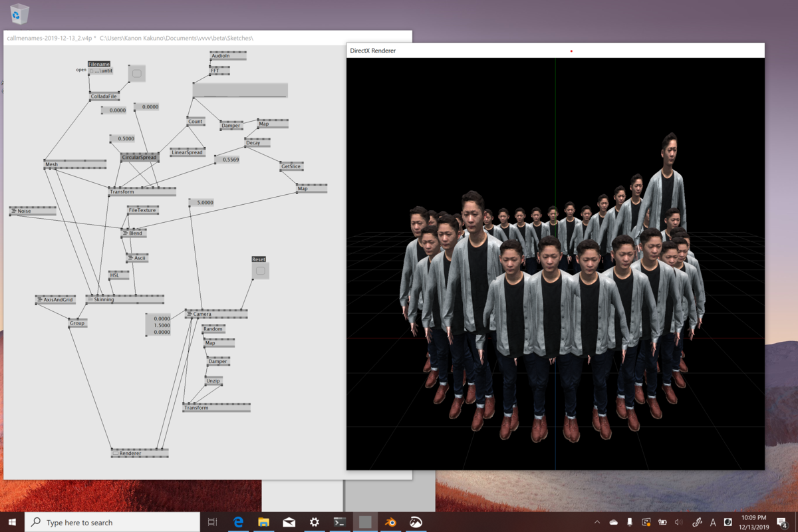Select the CircularSpread node

[x=140, y=158]
